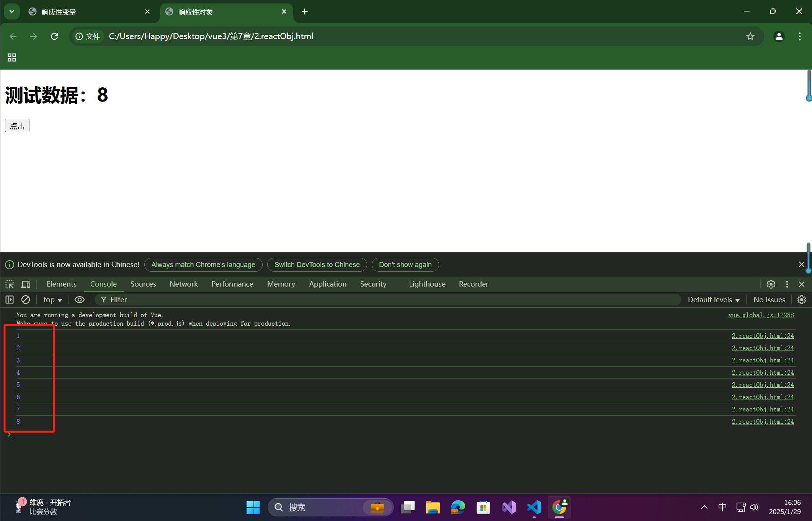Open the Chrome profile icon

pos(779,36)
